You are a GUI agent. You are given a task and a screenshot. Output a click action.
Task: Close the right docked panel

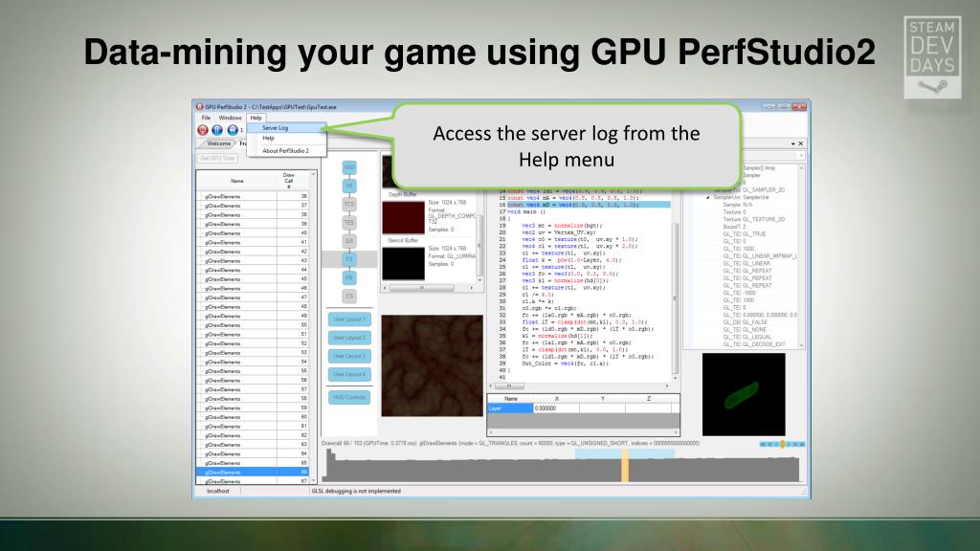(801, 143)
